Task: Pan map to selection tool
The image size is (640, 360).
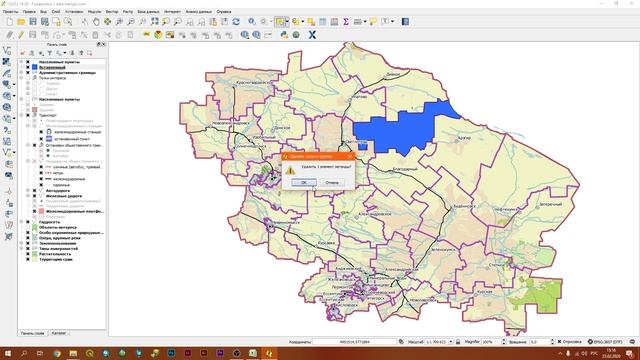Action: pyautogui.click(x=107, y=22)
